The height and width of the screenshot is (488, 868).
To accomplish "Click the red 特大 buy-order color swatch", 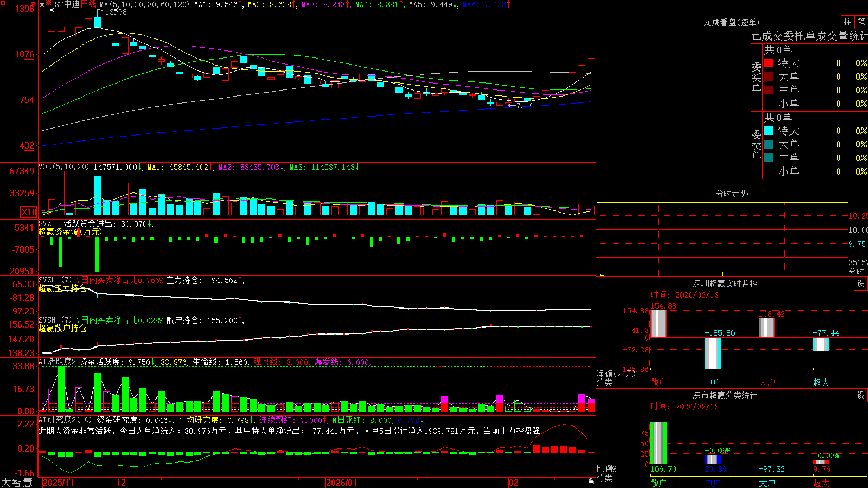I will 768,63.
